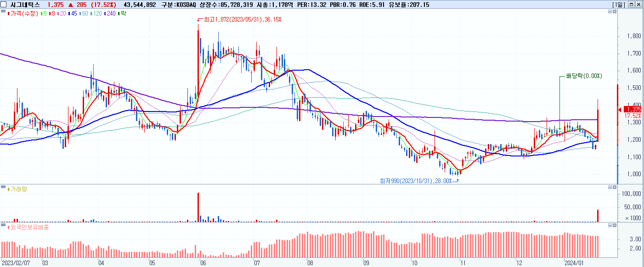Click the 2023/02/07 start date label
Screen dimensions: 644x267
coord(15,263)
